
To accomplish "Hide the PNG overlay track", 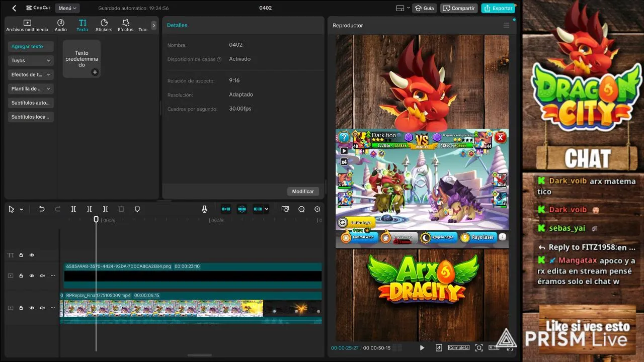I will 32,276.
